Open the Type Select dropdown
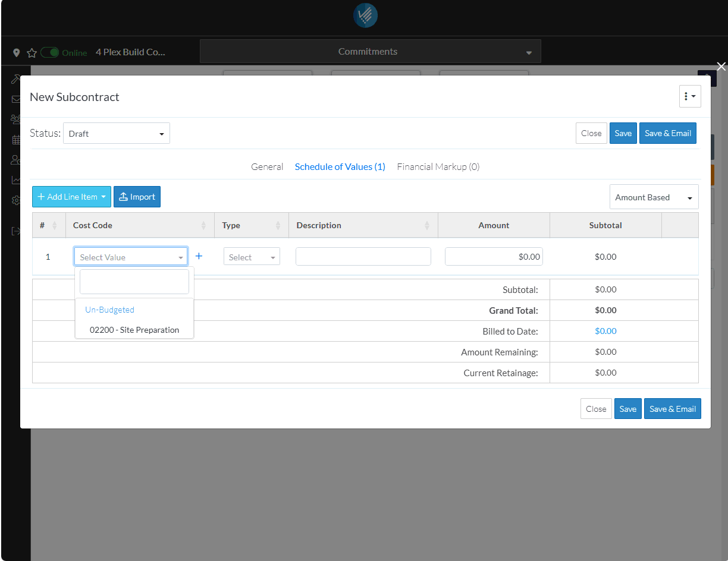This screenshot has width=728, height=561. [252, 257]
